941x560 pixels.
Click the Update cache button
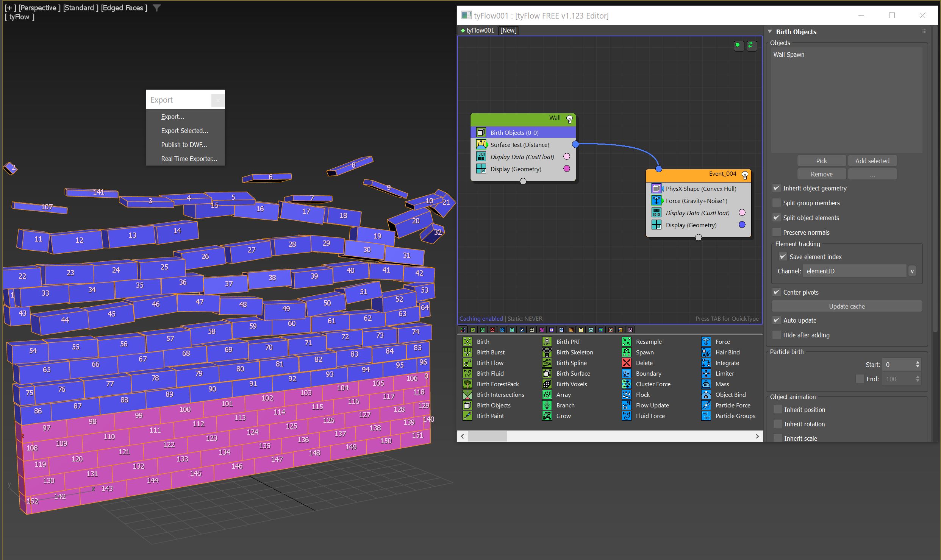(847, 306)
